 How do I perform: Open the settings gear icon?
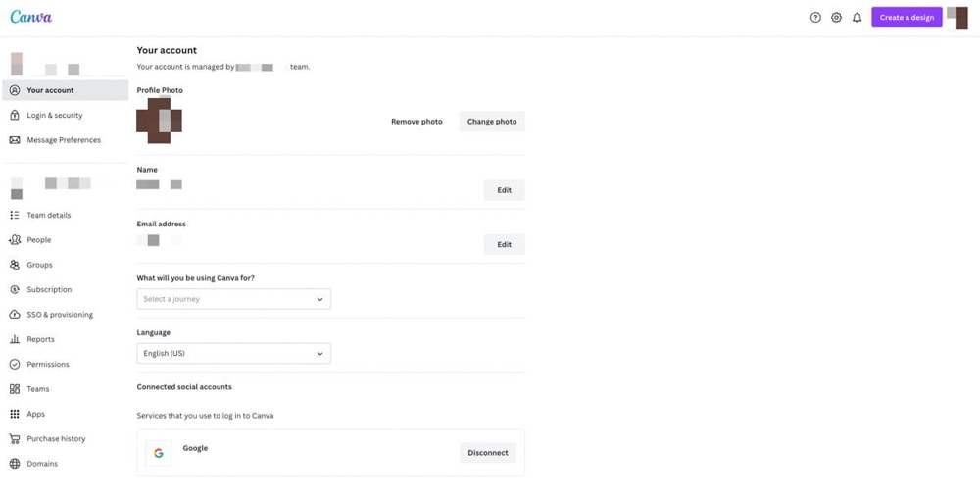point(836,18)
